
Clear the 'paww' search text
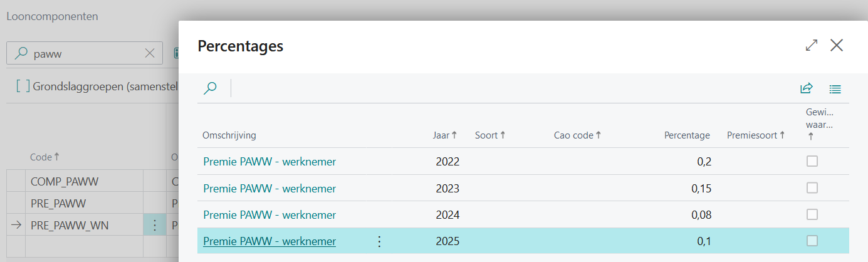[150, 54]
